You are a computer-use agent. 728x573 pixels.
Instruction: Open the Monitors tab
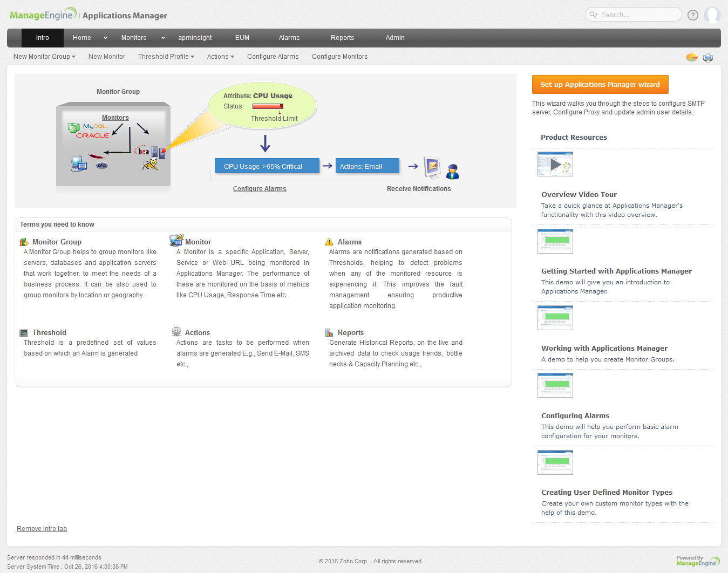pos(134,38)
